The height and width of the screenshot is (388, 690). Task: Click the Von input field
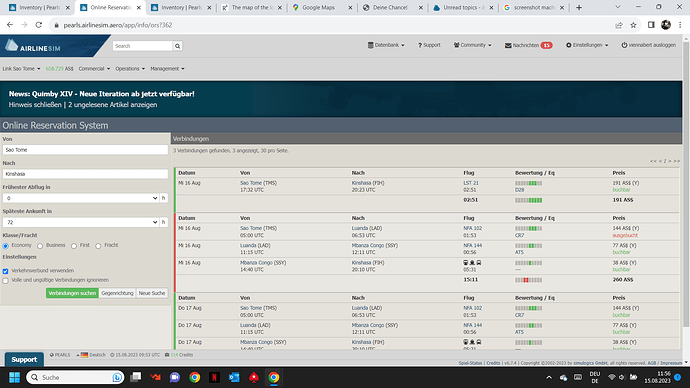tap(85, 150)
